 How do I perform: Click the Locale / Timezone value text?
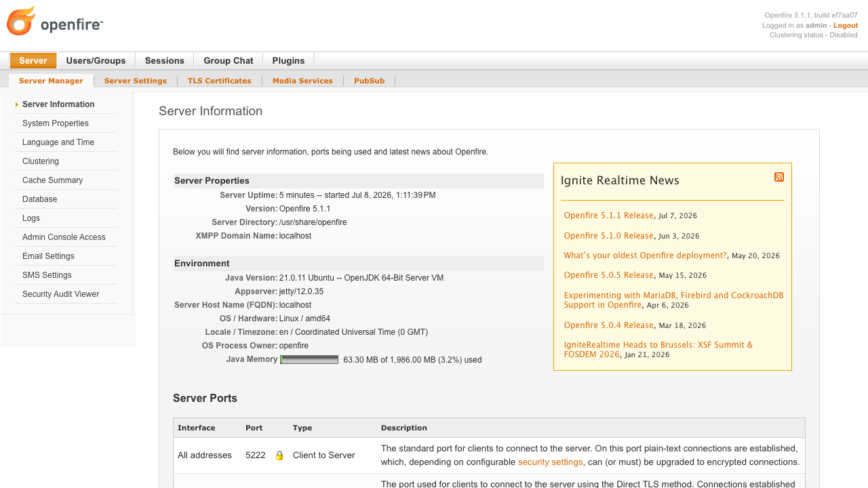(x=353, y=332)
